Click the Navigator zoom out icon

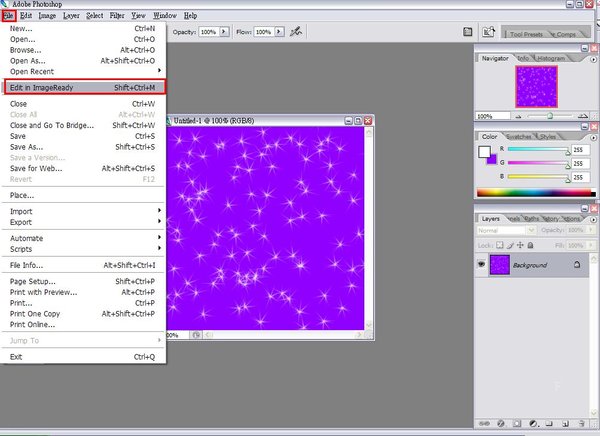click(x=518, y=116)
